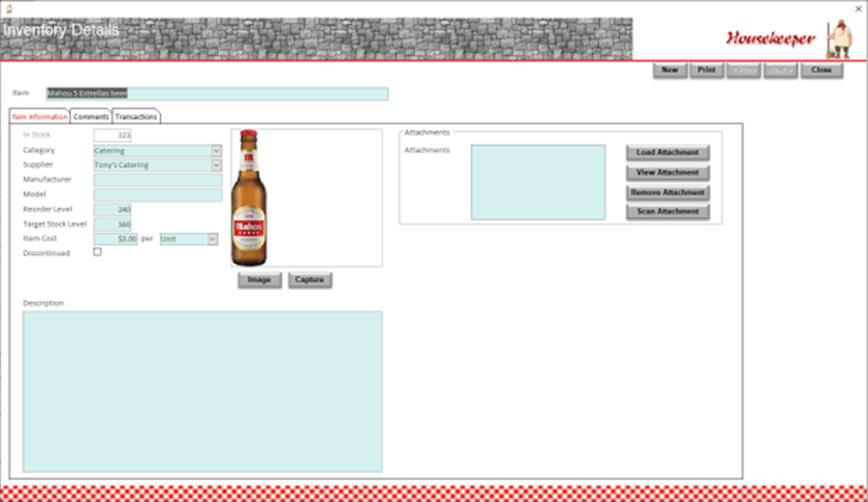Click the Discontinued label
The image size is (868, 502).
click(x=46, y=253)
